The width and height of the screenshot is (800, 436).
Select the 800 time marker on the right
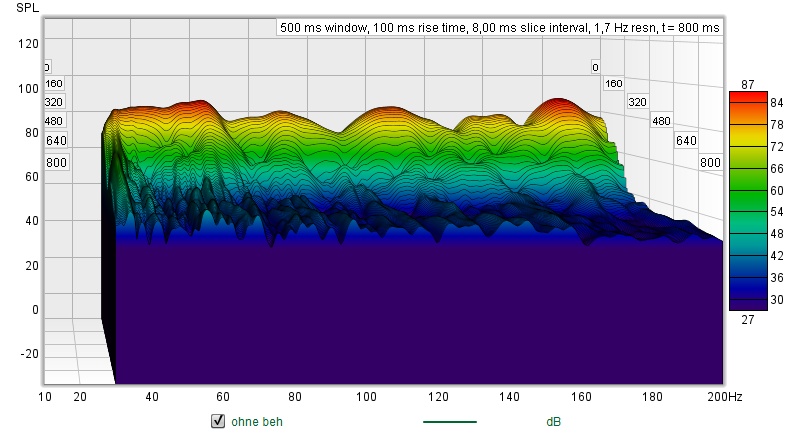click(711, 162)
